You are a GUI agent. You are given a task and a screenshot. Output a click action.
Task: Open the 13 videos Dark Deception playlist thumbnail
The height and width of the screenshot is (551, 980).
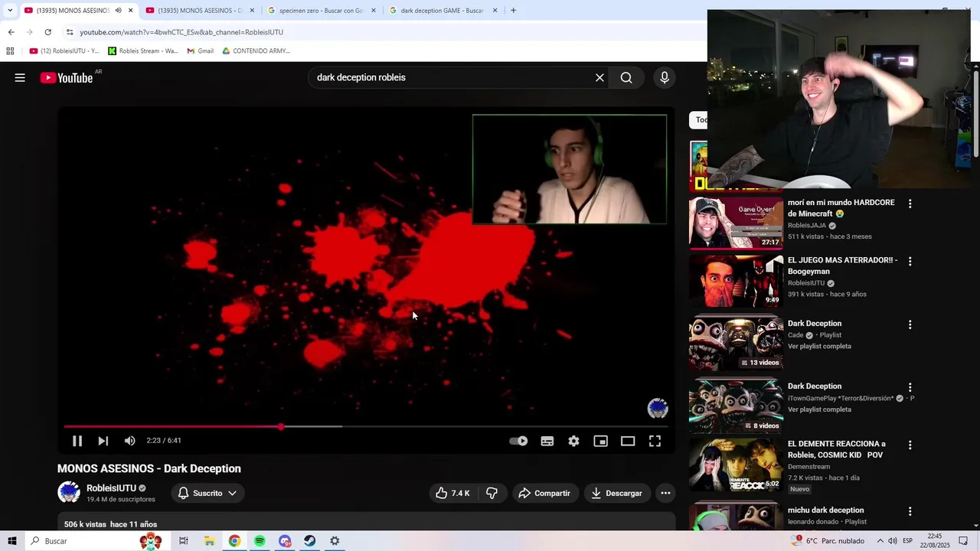[736, 344]
